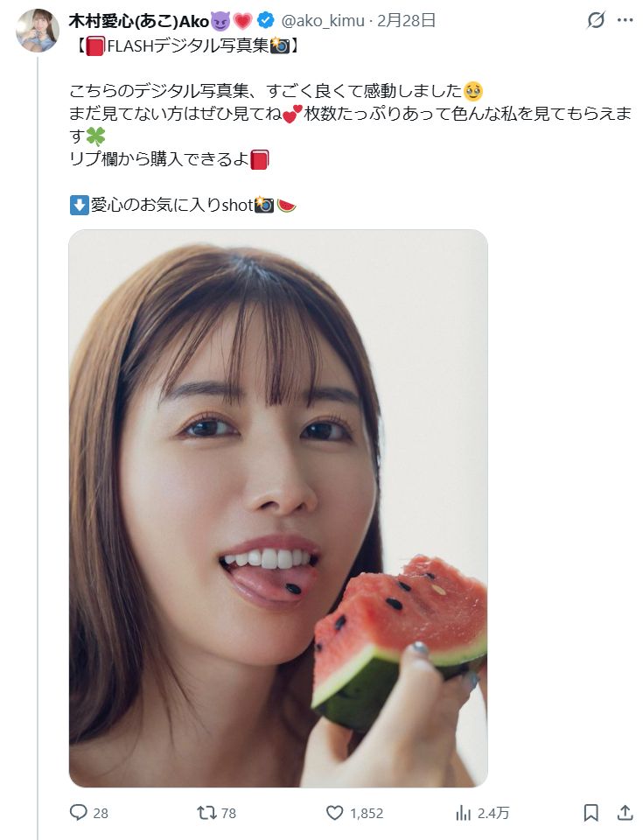Click the reply count 28

point(101,813)
